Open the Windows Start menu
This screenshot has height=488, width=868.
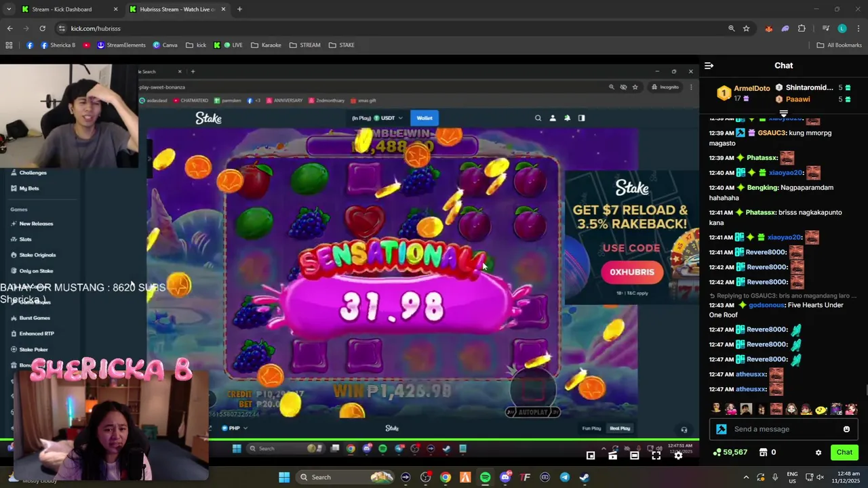click(284, 477)
